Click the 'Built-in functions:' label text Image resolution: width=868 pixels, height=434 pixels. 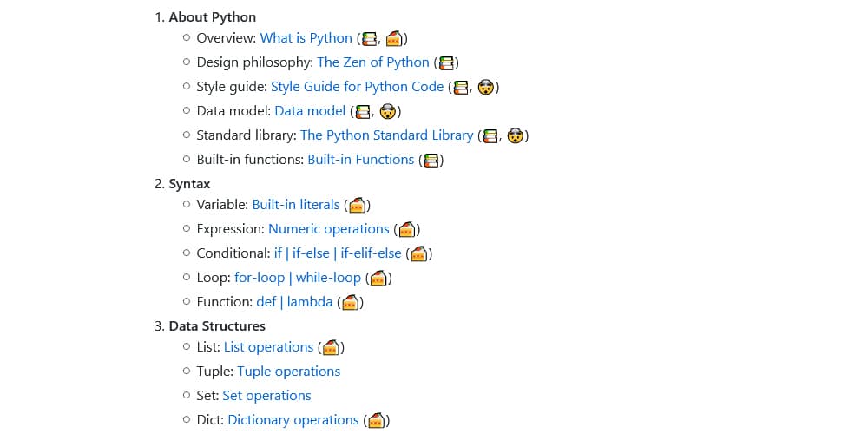coord(250,160)
